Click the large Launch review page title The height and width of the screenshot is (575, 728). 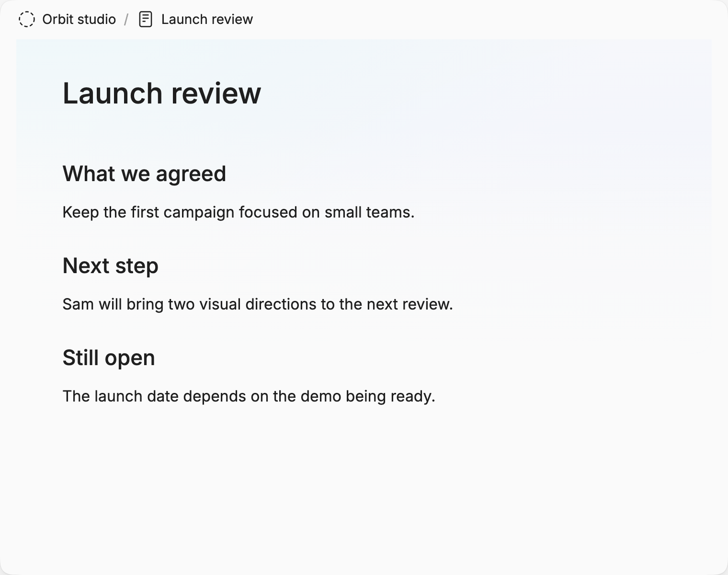pyautogui.click(x=162, y=93)
